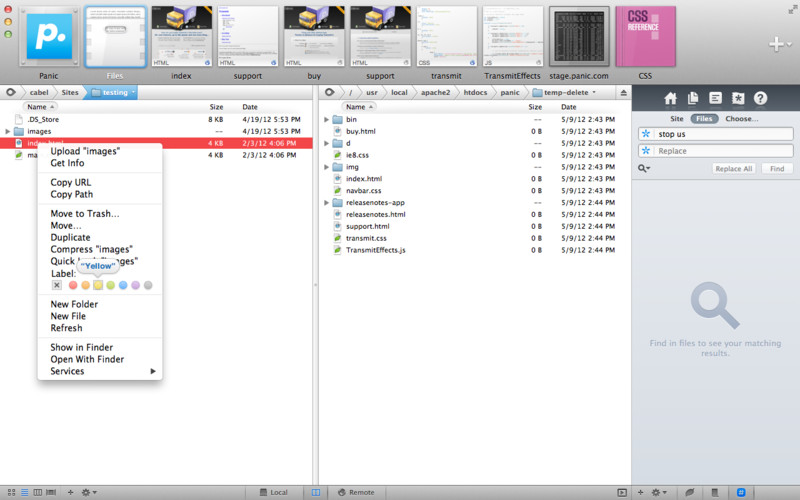This screenshot has width=800, height=500.
Task: Open the Home icon in sidebar
Action: tap(671, 98)
